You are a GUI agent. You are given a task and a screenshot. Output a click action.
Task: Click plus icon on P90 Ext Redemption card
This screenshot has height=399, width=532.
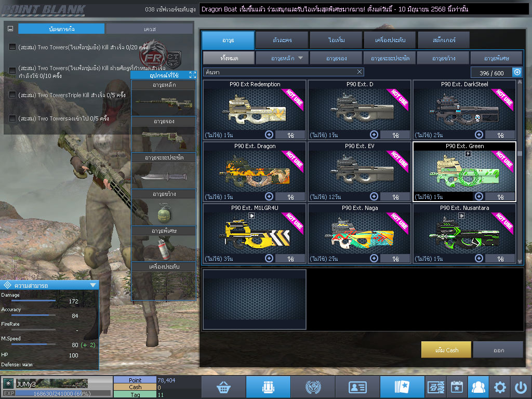(x=269, y=135)
